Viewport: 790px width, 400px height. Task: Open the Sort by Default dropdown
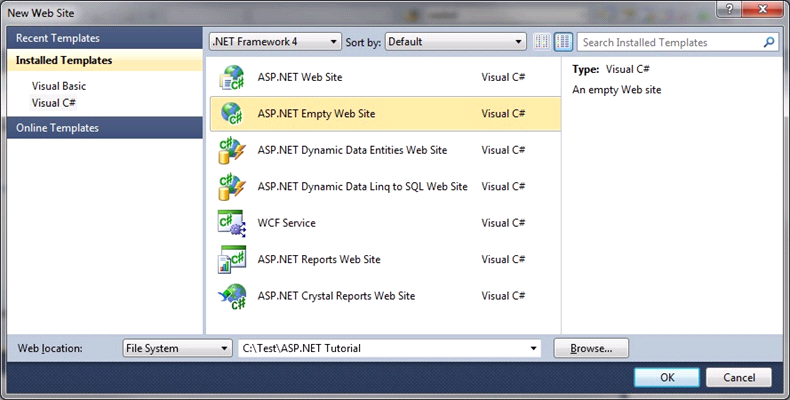point(455,42)
